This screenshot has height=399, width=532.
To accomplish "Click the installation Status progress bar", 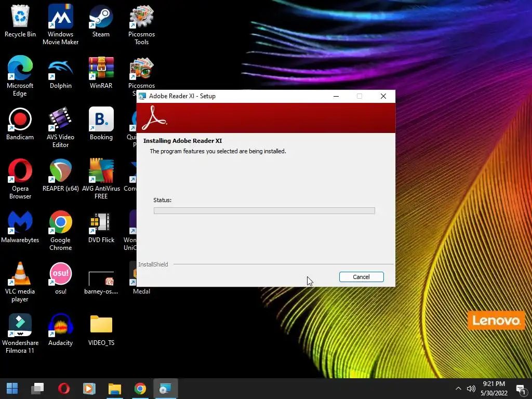I will click(x=264, y=211).
